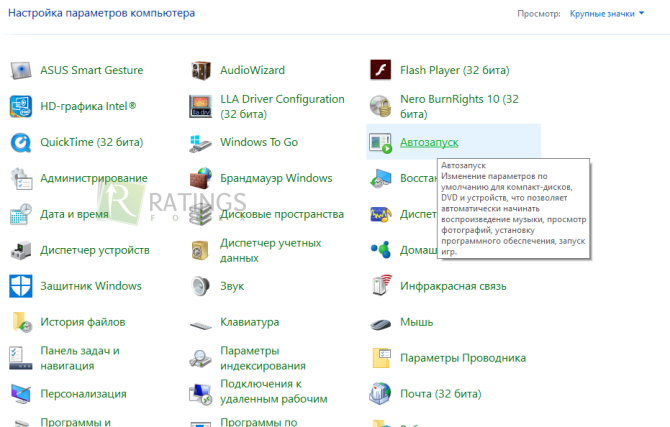Click the Инфракрасная связь link
The width and height of the screenshot is (670, 427).
coord(453,286)
